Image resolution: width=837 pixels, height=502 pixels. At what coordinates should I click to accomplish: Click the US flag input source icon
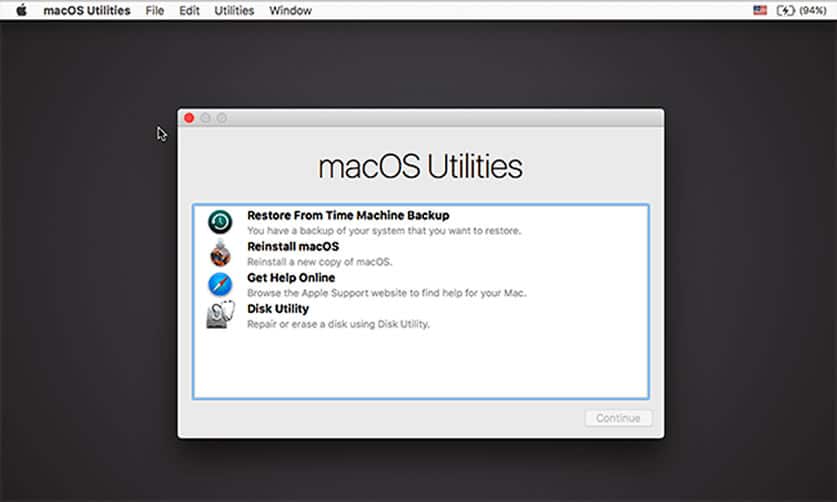point(760,10)
